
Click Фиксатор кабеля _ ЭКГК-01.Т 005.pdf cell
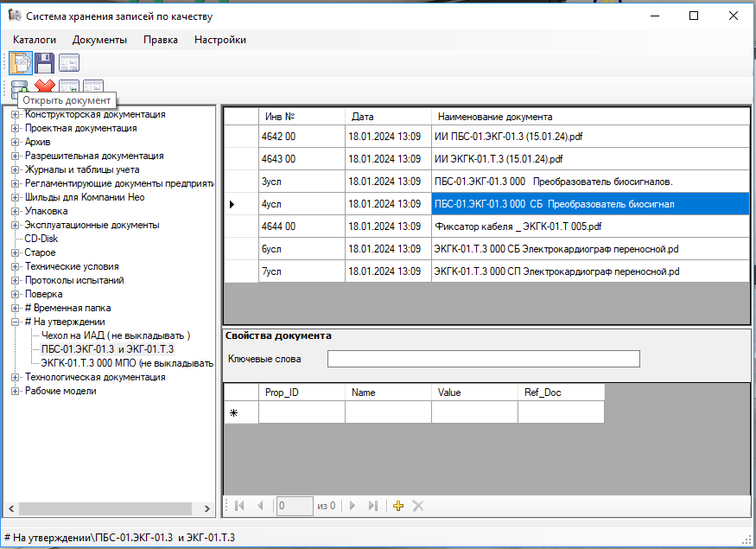tap(590, 227)
